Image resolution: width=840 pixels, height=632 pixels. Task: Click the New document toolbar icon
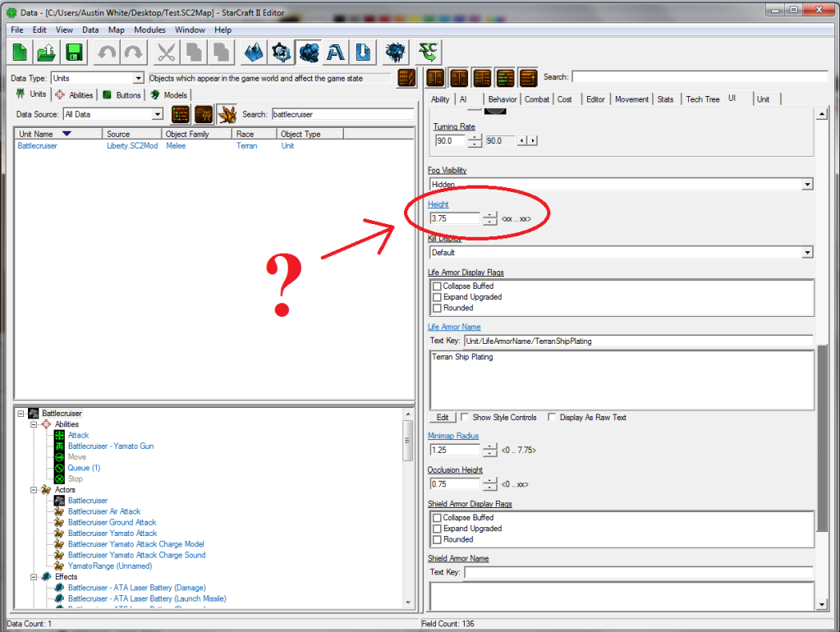point(20,53)
